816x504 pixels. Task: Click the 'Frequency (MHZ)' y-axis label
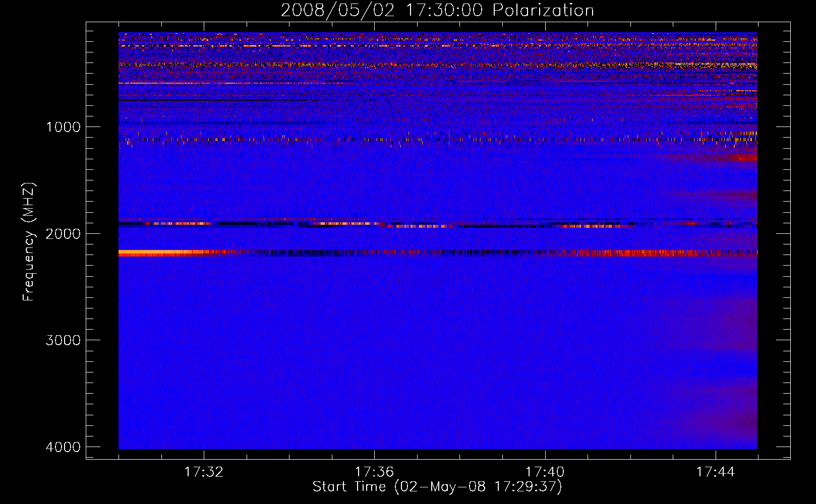tap(29, 241)
